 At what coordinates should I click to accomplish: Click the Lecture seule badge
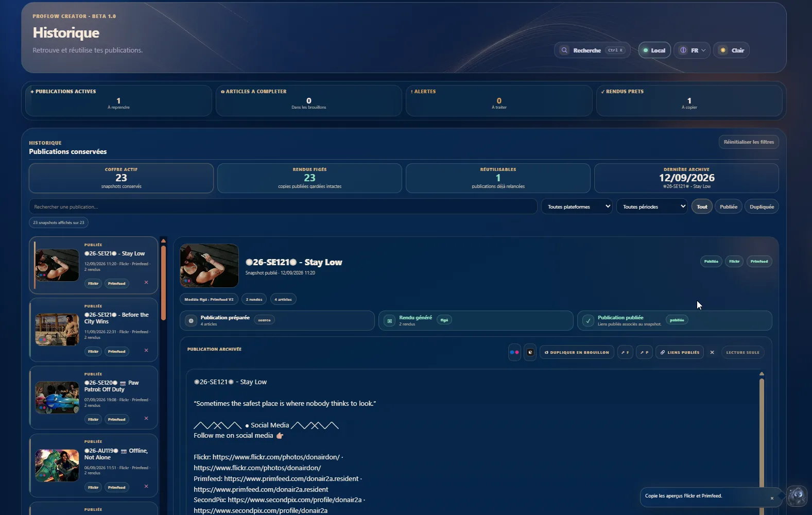point(742,352)
